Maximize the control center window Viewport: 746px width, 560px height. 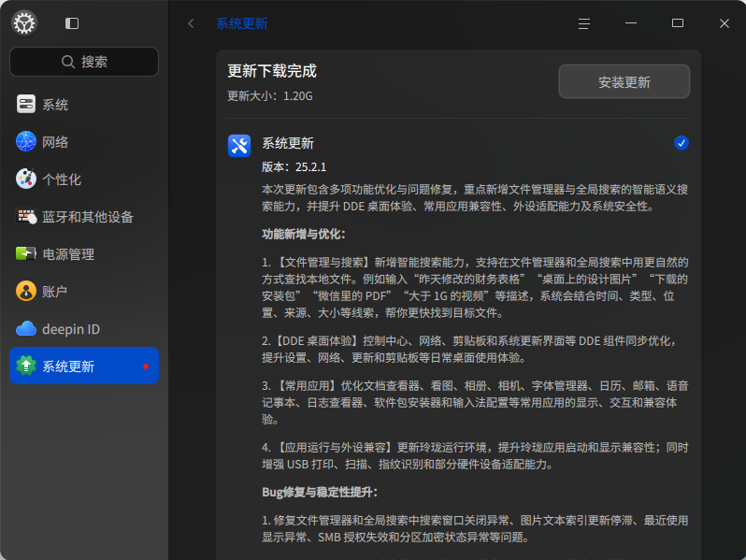tap(678, 22)
